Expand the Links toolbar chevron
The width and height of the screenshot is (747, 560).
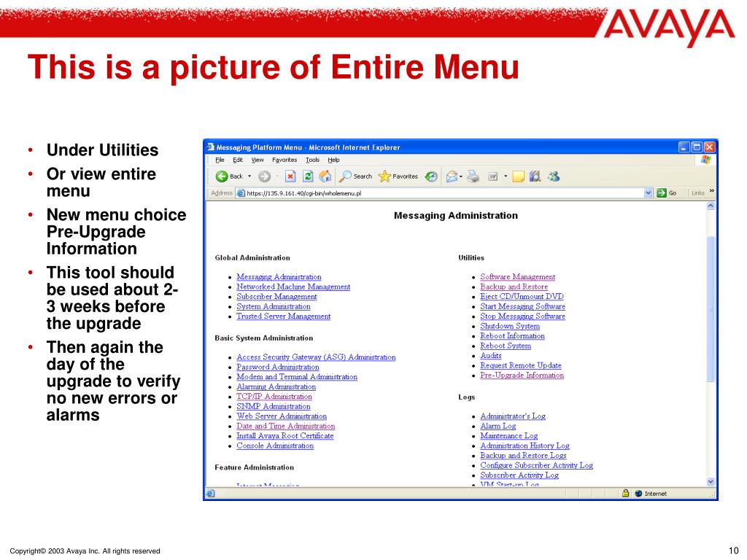point(712,191)
